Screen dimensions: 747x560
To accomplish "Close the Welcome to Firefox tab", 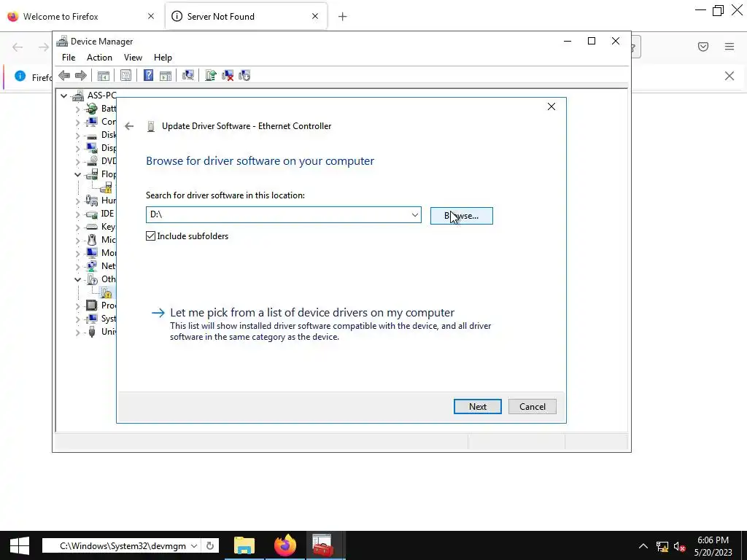I will (x=151, y=17).
